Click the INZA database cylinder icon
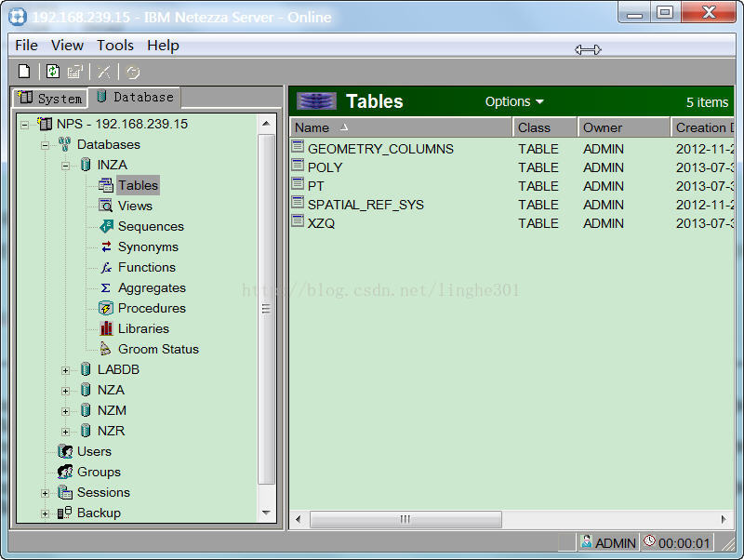Screen dimensions: 744x560 click(x=86, y=165)
